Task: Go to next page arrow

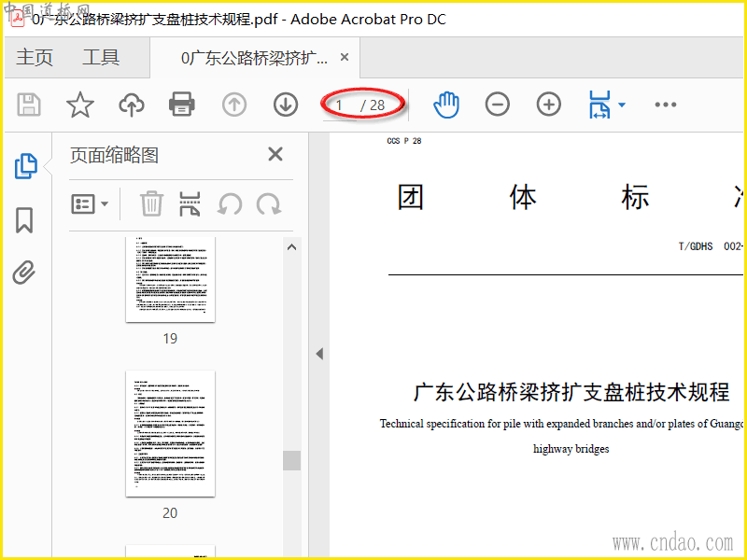Action: tap(286, 105)
